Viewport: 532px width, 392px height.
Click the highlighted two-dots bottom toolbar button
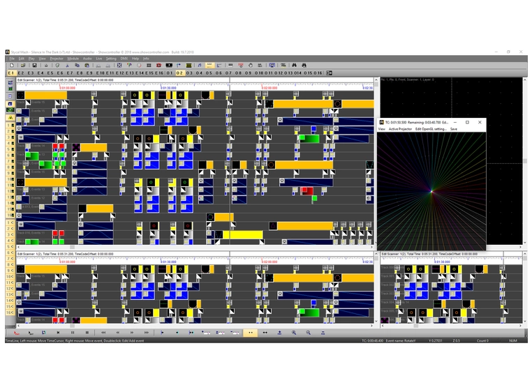251,333
